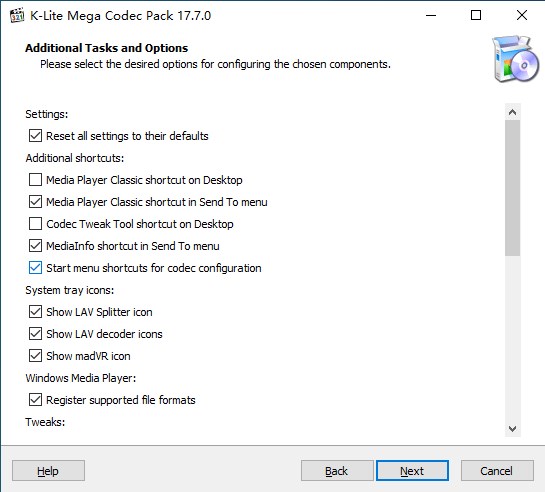Go Back to the previous step
This screenshot has width=545, height=492.
click(x=337, y=471)
